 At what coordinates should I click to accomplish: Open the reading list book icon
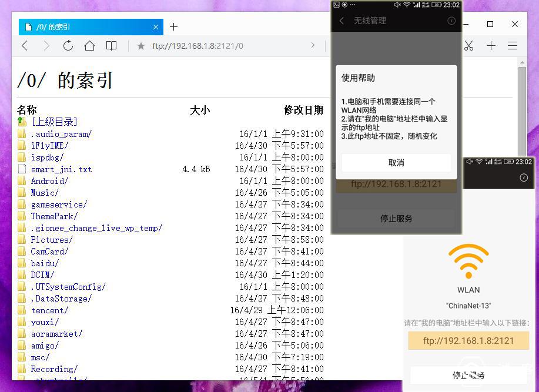coord(111,46)
